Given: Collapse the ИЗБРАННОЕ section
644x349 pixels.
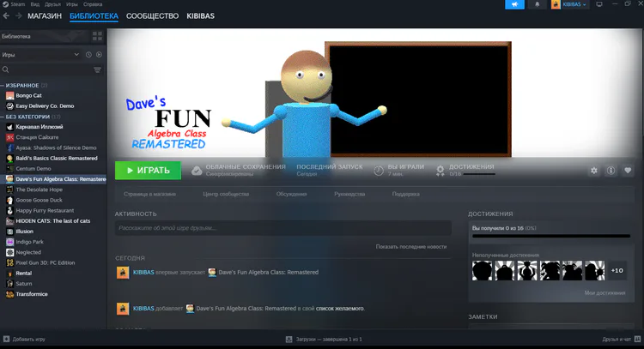Looking at the screenshot, I should [x=22, y=85].
